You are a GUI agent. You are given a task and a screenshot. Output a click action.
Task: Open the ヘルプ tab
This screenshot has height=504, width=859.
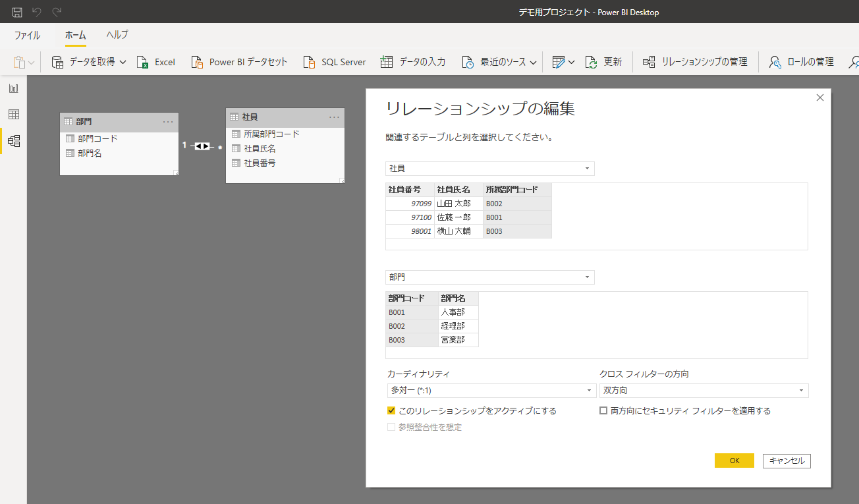(117, 35)
